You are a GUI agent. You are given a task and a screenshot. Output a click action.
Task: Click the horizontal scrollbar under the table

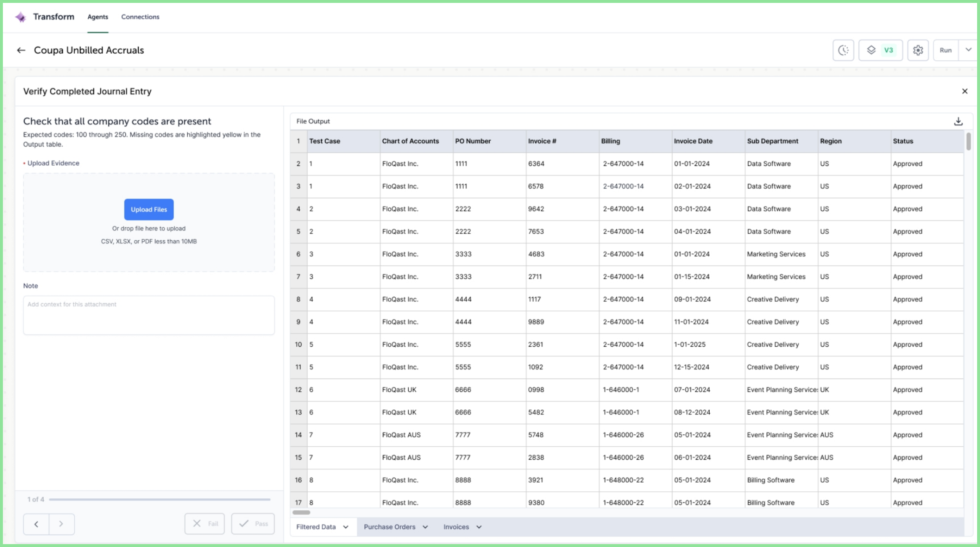301,512
